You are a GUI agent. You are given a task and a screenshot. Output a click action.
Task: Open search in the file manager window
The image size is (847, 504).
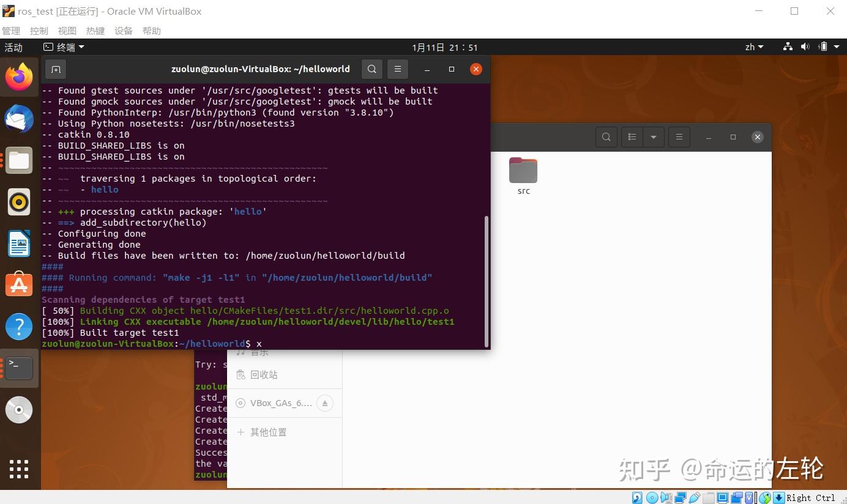pyautogui.click(x=606, y=136)
